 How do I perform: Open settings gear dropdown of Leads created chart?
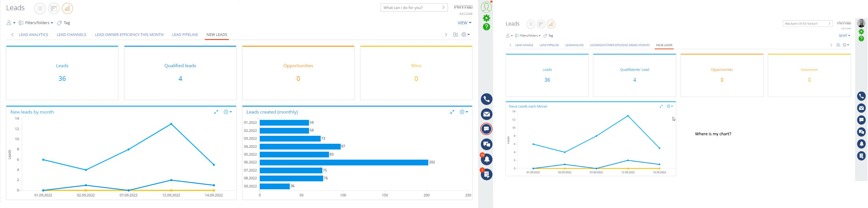464,112
